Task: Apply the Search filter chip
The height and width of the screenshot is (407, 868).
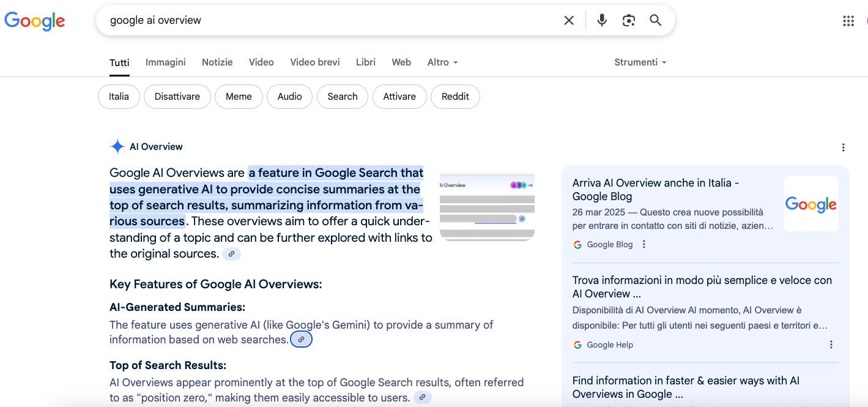Action: [343, 97]
